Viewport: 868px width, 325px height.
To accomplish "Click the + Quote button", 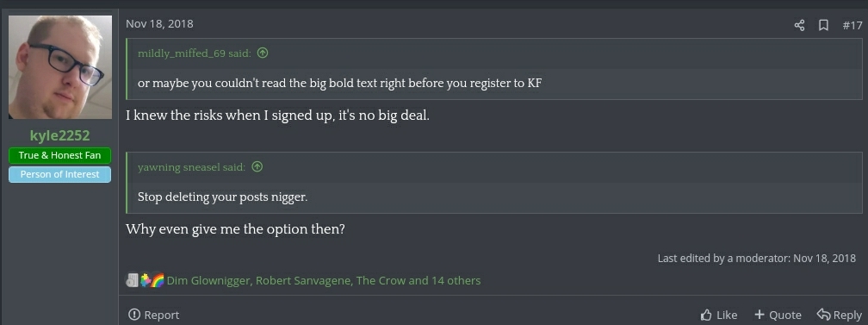I will 778,315.
